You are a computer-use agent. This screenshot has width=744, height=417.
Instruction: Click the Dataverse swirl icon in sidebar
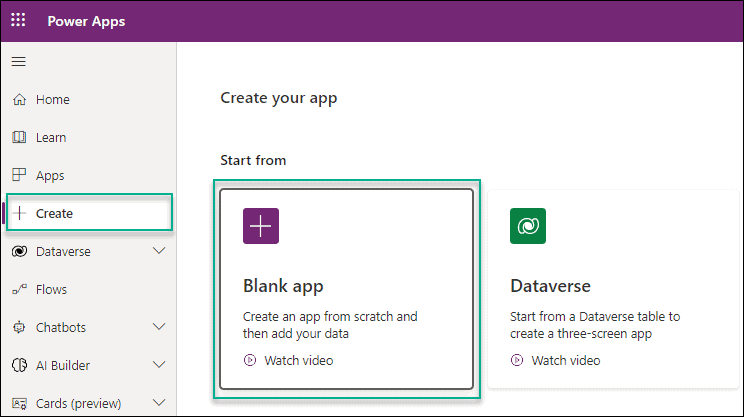pyautogui.click(x=19, y=251)
